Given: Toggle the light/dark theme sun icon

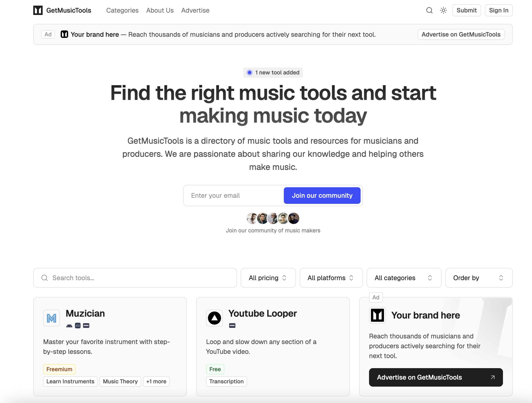Looking at the screenshot, I should coord(443,10).
